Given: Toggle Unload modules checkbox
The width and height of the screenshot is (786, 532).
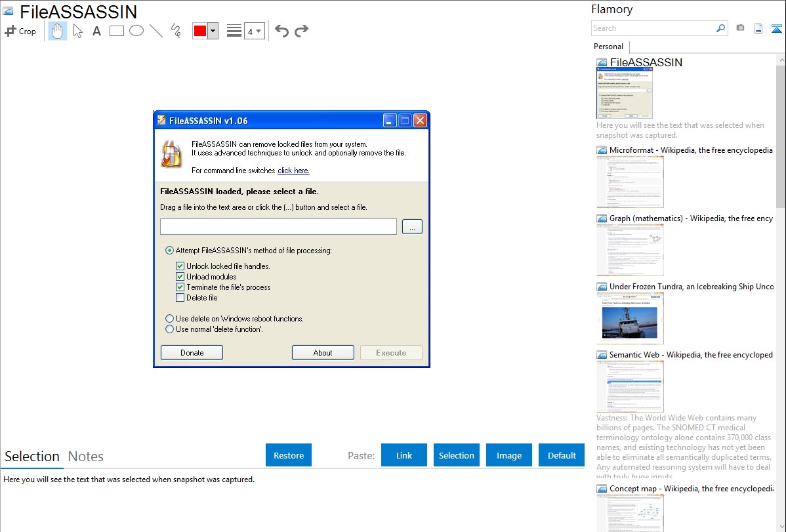Looking at the screenshot, I should click(180, 277).
